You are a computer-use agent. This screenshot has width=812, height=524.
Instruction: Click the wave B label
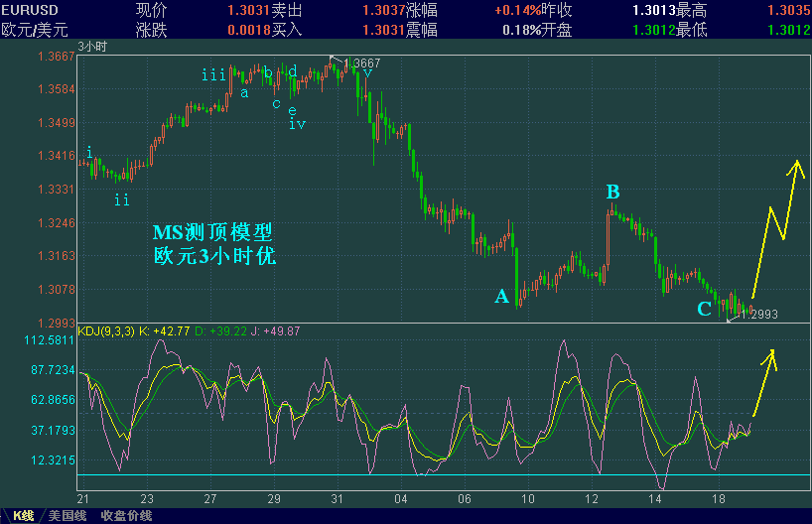(613, 192)
